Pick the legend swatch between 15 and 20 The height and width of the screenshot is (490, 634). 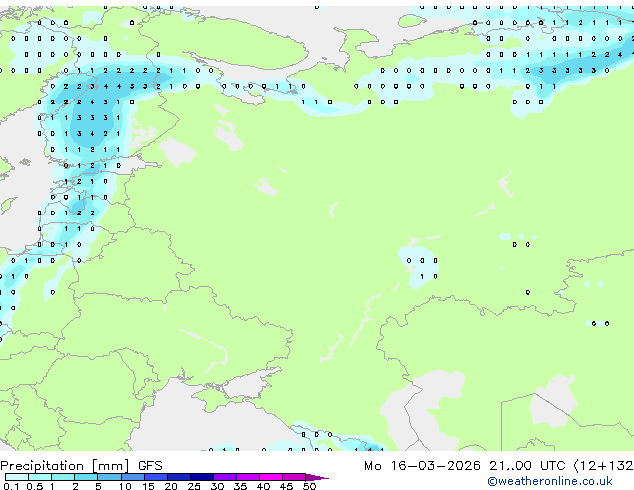(156, 477)
